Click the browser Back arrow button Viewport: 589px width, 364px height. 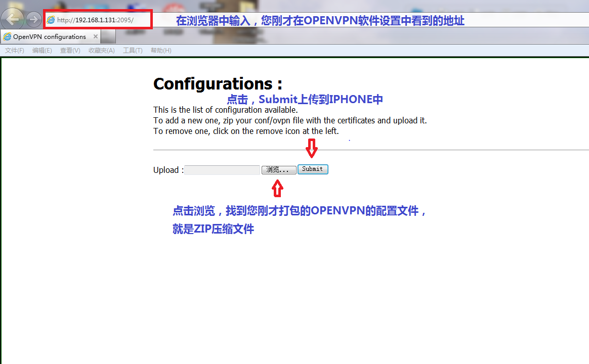(x=12, y=20)
